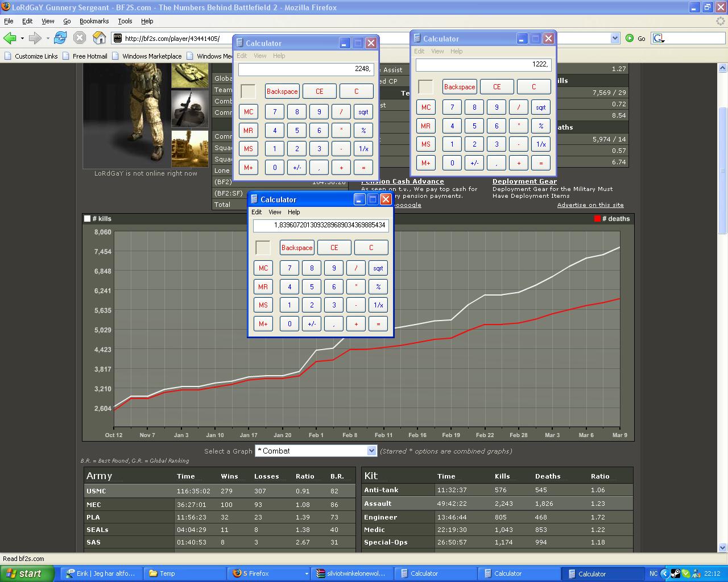Click the Steam tray icon
Viewport: 728px width, 582px height.
(675, 573)
